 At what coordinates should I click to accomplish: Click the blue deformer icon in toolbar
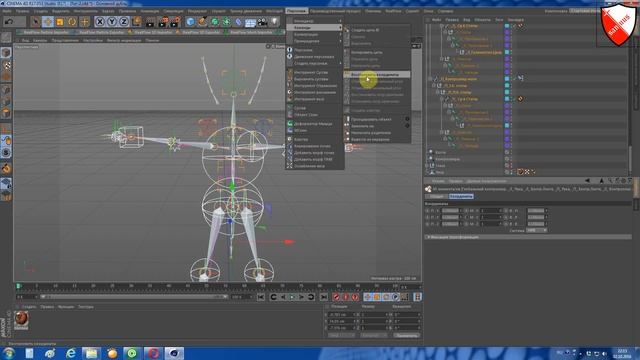[x=239, y=21]
